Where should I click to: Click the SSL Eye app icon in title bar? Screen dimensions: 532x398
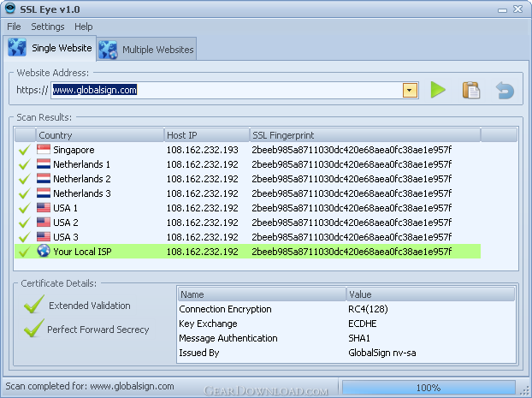coord(10,8)
